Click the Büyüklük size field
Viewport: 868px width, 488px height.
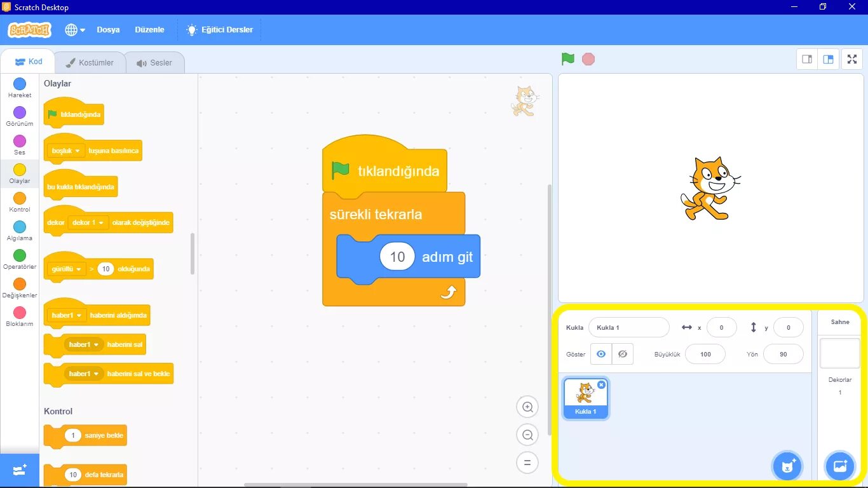pos(705,354)
